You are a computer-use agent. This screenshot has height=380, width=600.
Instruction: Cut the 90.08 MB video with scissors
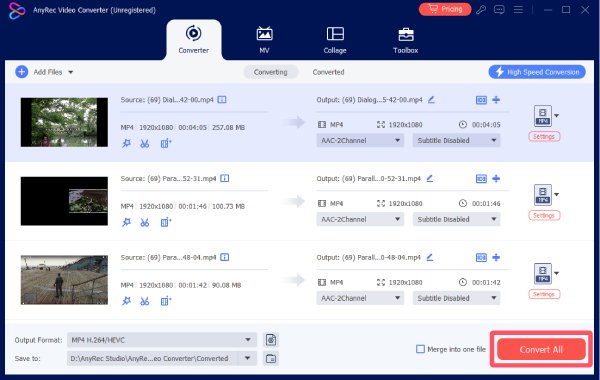click(x=145, y=301)
